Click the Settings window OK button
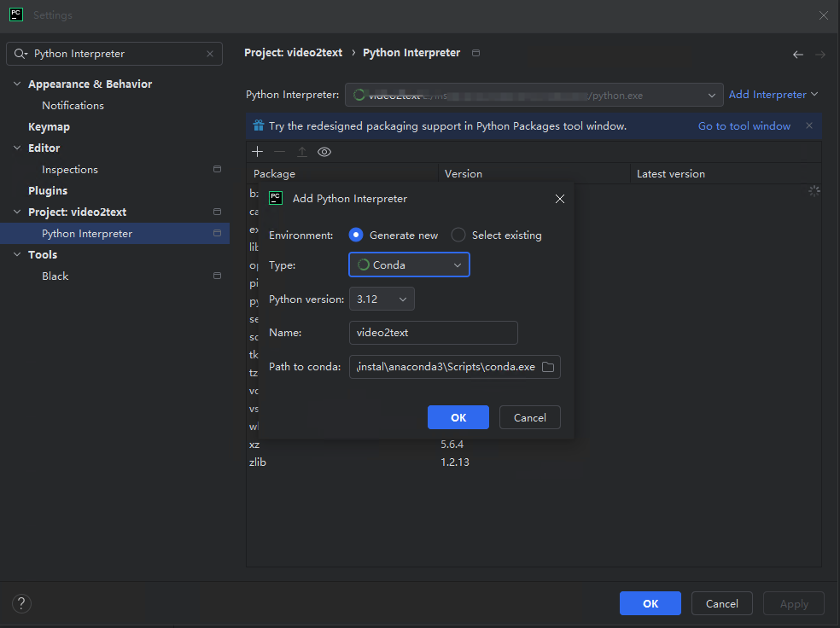The image size is (840, 628). tap(650, 603)
